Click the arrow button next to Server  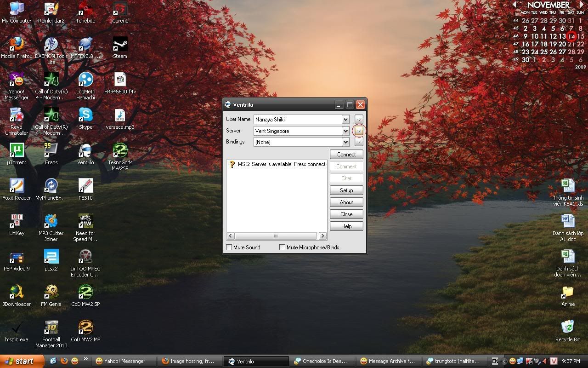[x=359, y=131]
